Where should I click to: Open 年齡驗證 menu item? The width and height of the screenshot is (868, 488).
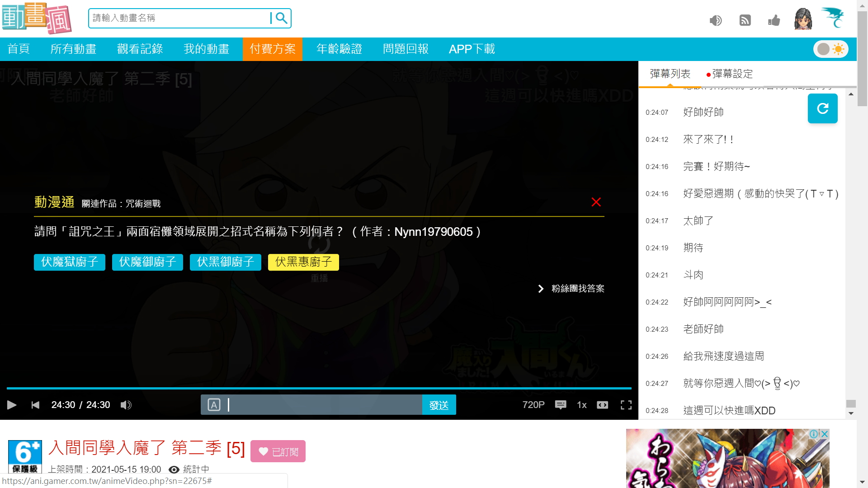[339, 49]
